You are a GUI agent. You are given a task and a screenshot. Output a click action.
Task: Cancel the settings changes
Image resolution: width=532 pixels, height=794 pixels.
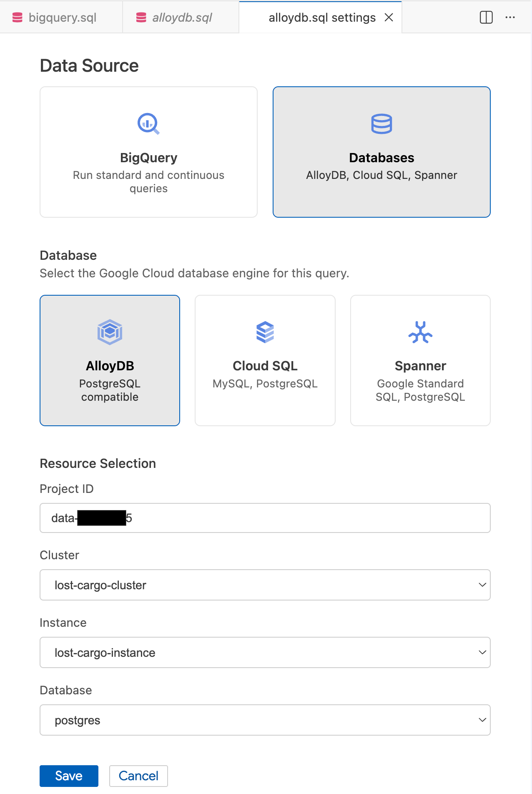(x=138, y=776)
